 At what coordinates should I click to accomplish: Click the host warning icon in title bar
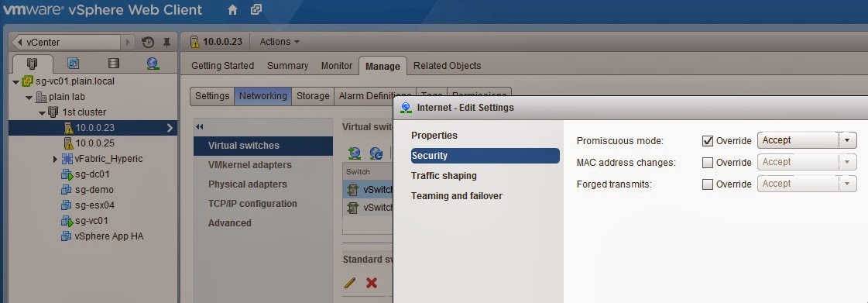click(194, 42)
